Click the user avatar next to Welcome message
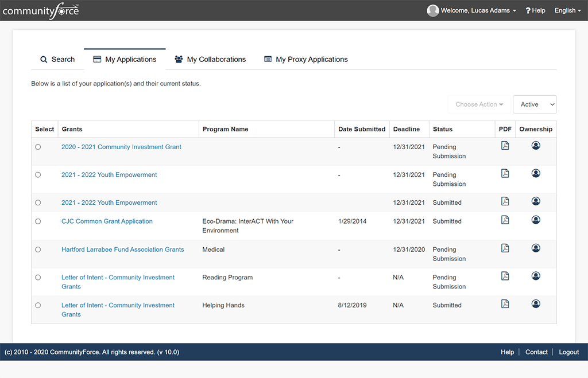 (432, 10)
